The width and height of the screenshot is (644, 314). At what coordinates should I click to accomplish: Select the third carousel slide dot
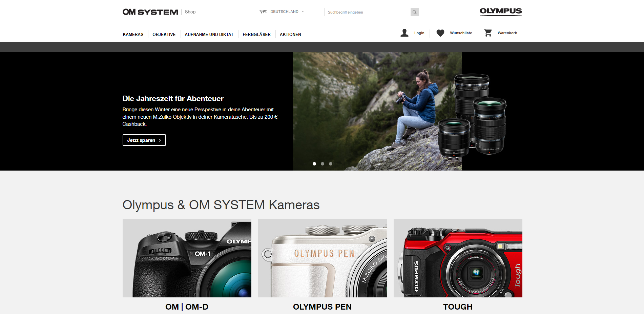pos(331,164)
